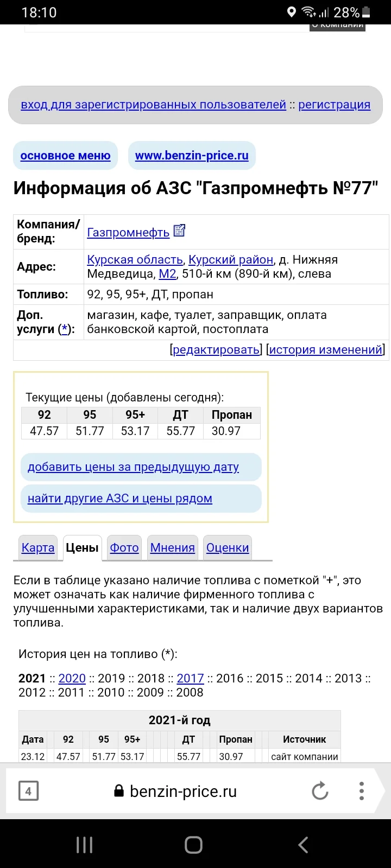The height and width of the screenshot is (868, 391).
Task: Tap the Wi-Fi icon in the status bar
Action: pos(309,12)
